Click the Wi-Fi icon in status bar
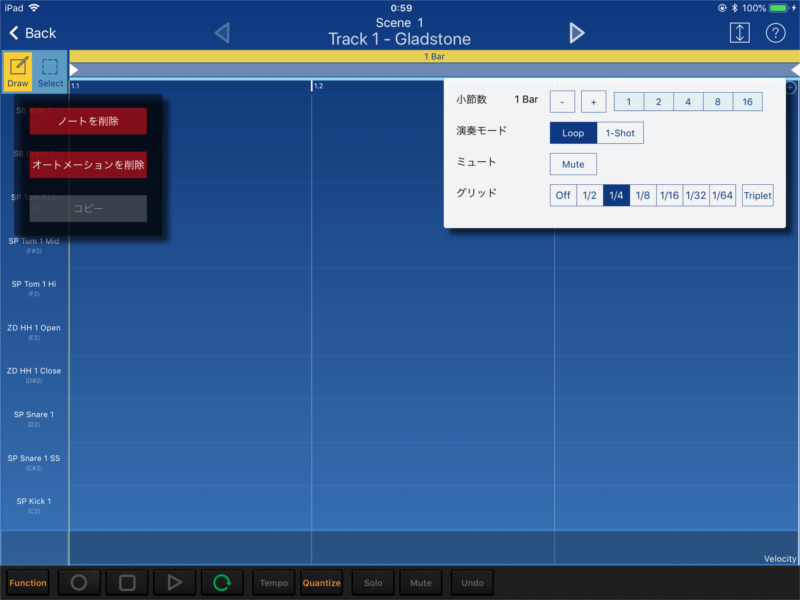 pyautogui.click(x=34, y=8)
